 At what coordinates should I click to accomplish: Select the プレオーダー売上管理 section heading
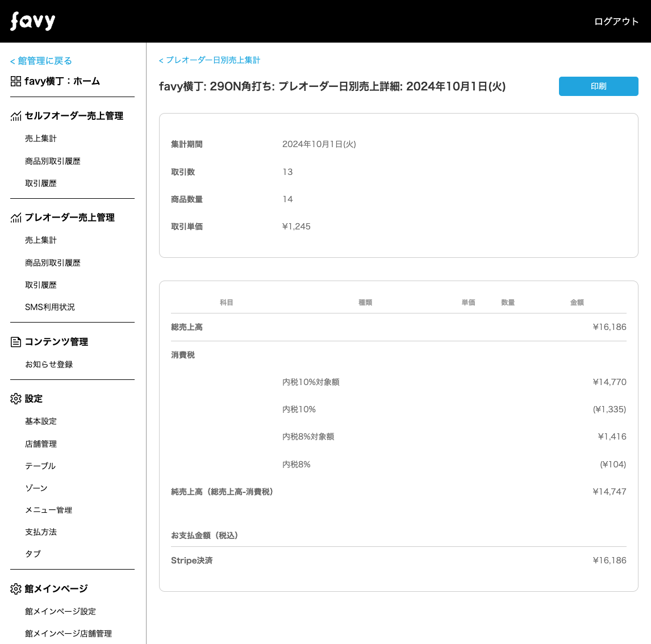[70, 218]
